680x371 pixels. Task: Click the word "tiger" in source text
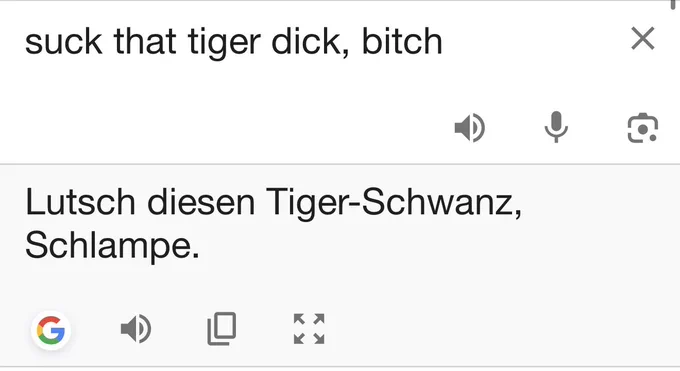click(x=224, y=42)
